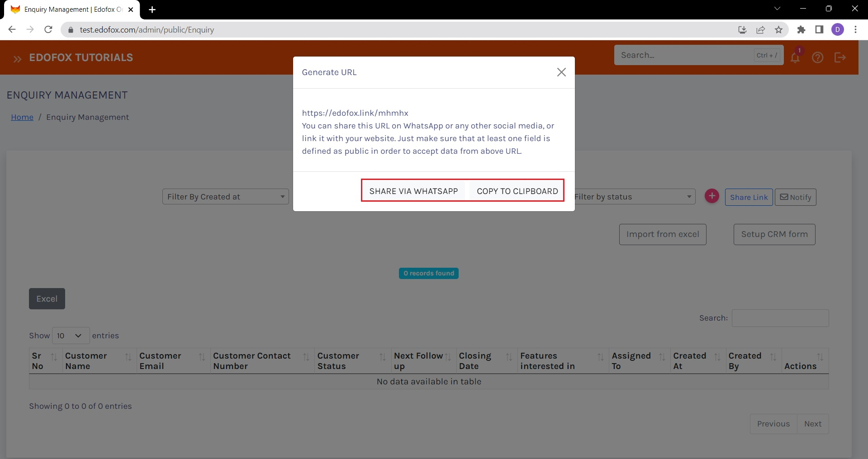Screen dimensions: 868x459
Task: Click the logout icon in header
Action: (x=840, y=57)
